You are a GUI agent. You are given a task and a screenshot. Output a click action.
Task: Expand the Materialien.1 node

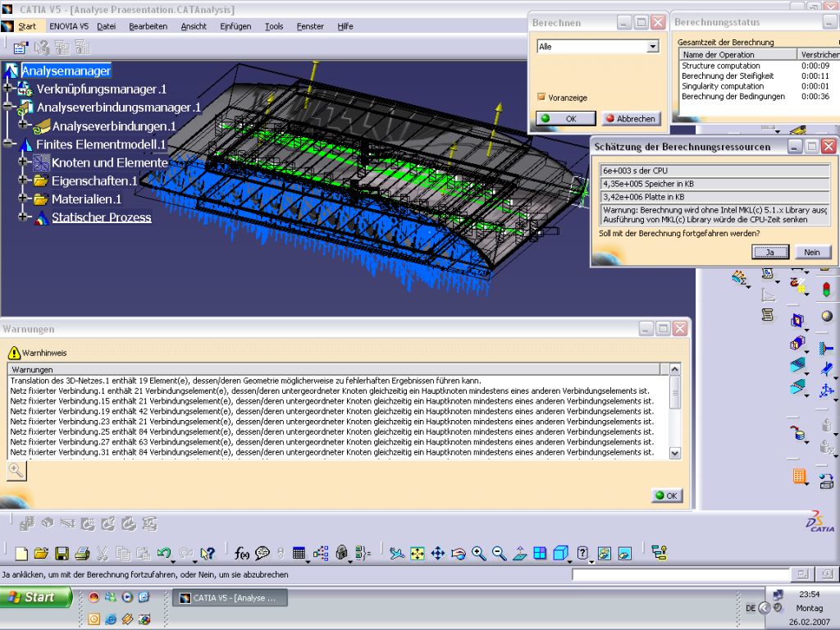tap(22, 199)
